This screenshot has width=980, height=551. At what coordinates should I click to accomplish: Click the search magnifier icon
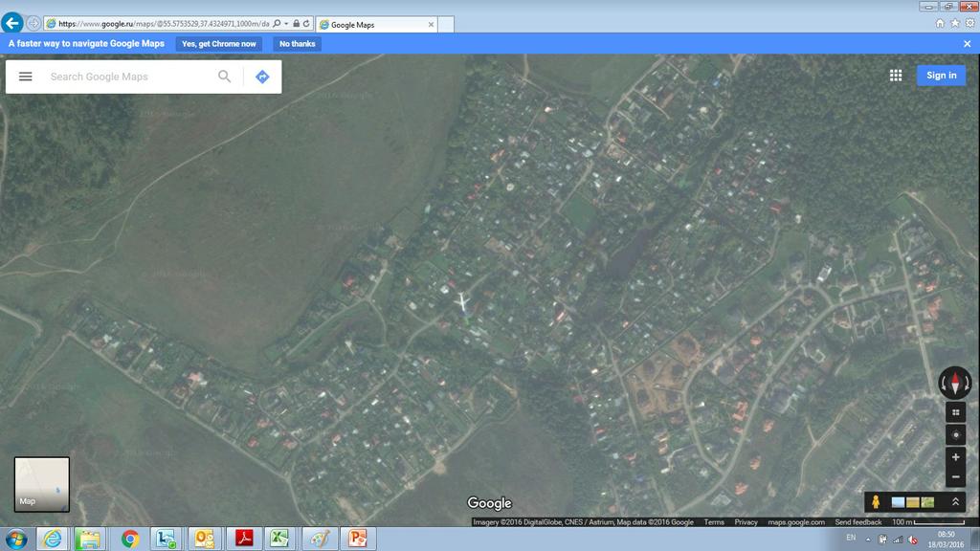pos(225,77)
